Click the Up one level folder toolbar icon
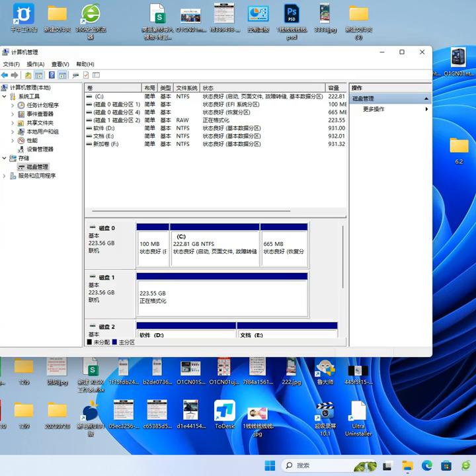The height and width of the screenshot is (476, 476). point(28,75)
